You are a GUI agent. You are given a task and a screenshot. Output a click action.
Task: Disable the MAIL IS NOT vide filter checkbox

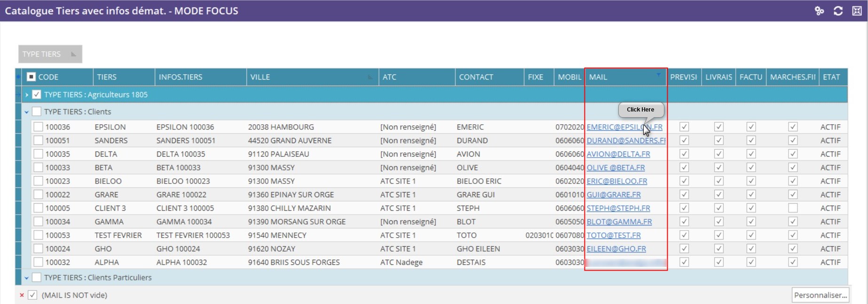tap(32, 295)
